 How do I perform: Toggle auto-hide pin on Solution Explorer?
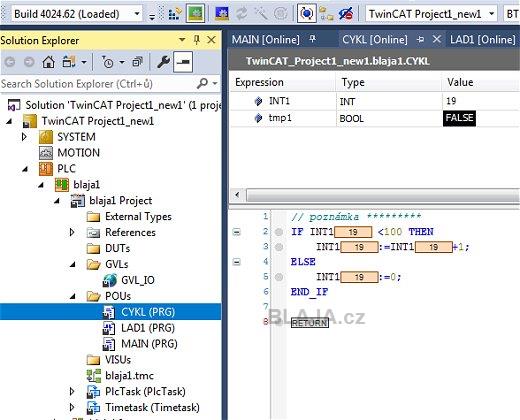click(x=197, y=40)
